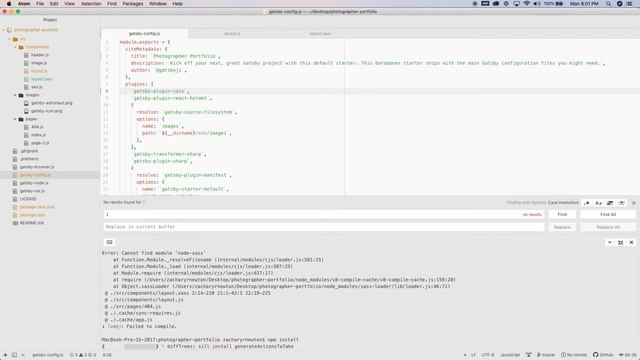This screenshot has height=360, width=640.
Task: Open the Selection menu
Action: tap(91, 4)
